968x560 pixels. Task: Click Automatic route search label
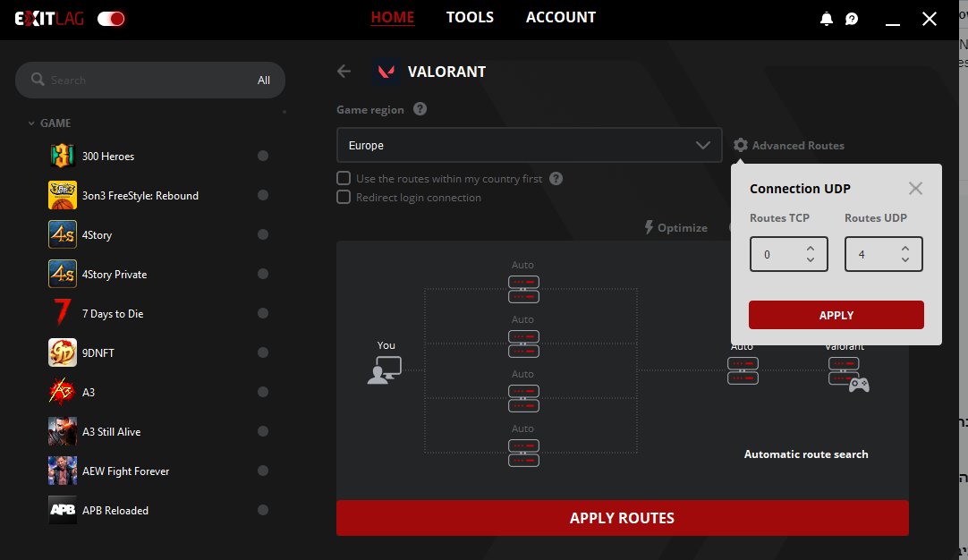806,454
